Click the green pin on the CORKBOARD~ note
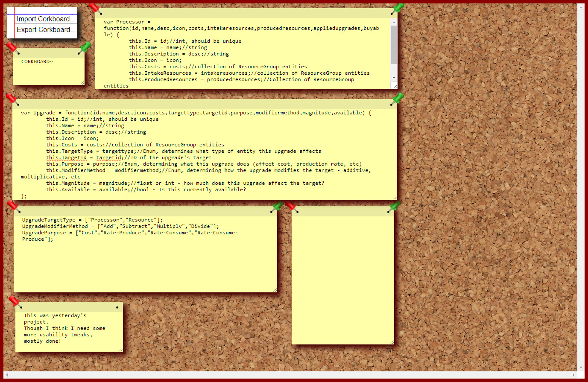 [x=85, y=47]
